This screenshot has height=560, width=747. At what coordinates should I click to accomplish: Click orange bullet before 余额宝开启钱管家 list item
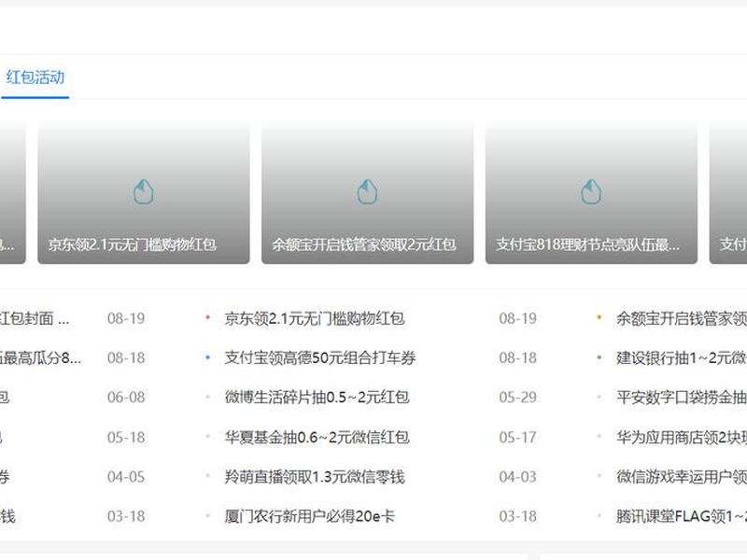pyautogui.click(x=599, y=316)
